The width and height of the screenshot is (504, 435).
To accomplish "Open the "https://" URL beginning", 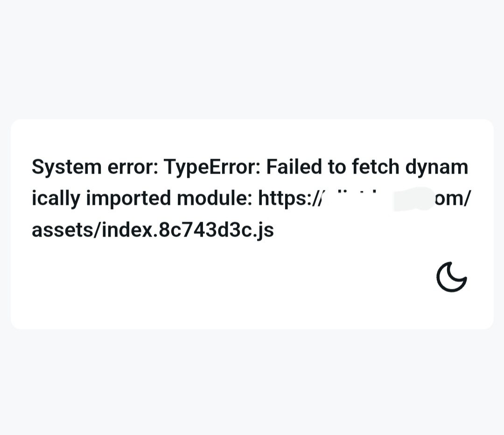I will 290,198.
